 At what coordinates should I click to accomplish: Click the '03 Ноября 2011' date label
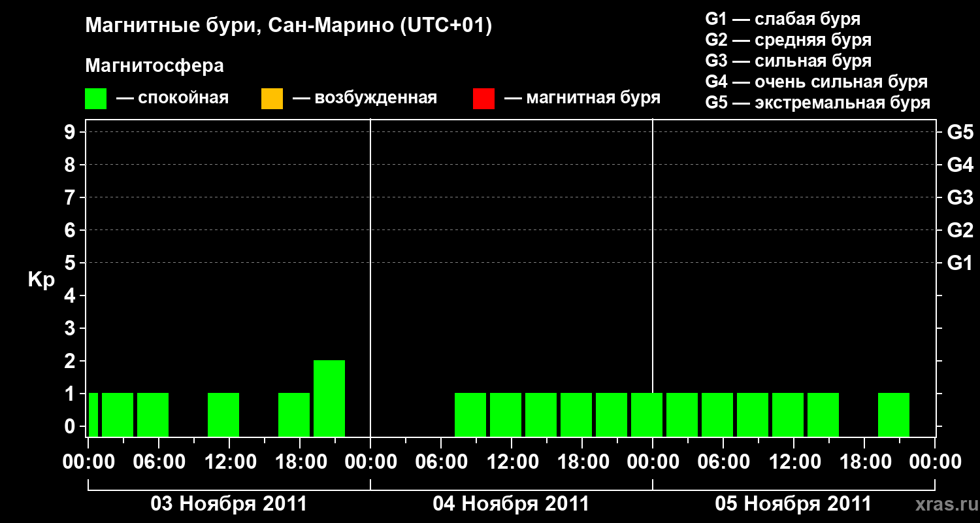229,504
